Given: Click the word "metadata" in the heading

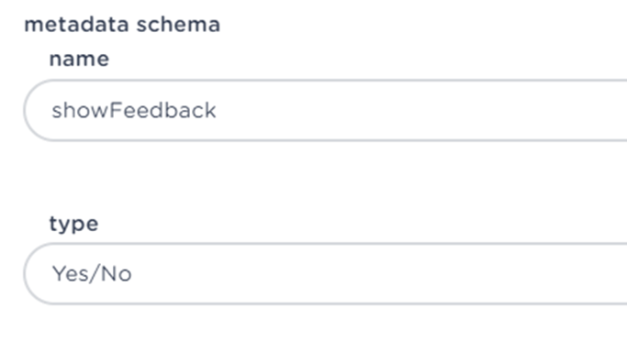Looking at the screenshot, I should click(77, 25).
